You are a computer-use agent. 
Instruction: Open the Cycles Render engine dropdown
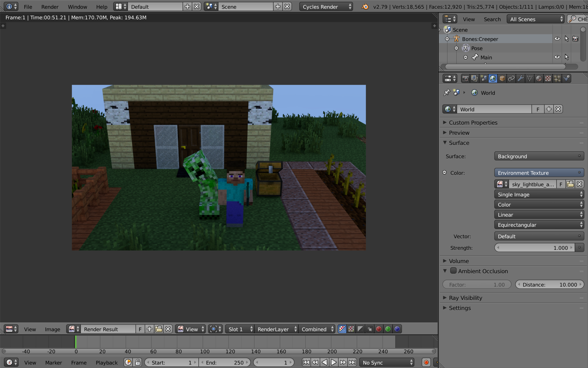click(x=326, y=7)
